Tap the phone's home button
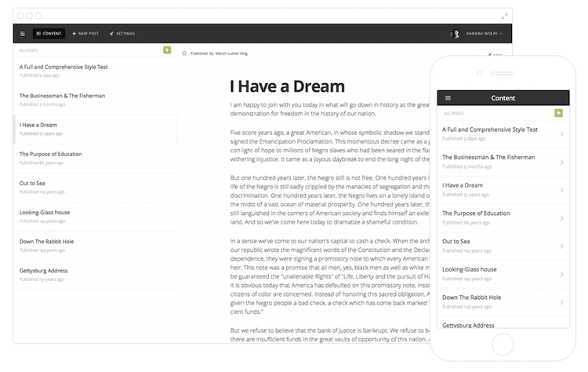The width and height of the screenshot is (588, 372). pos(503,345)
